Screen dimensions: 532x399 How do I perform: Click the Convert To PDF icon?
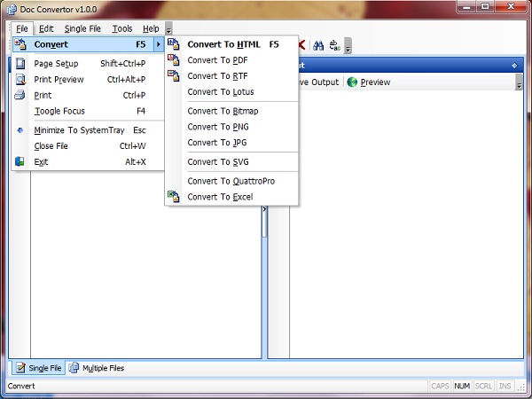click(174, 60)
